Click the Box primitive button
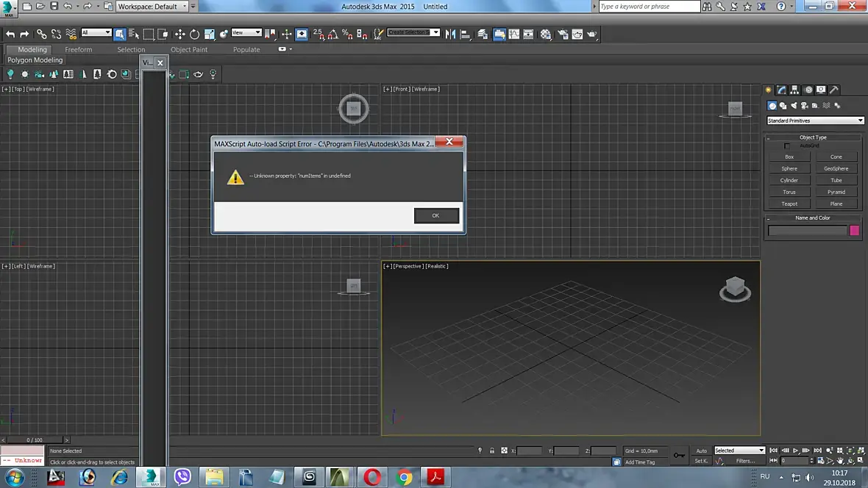The image size is (868, 488). pyautogui.click(x=789, y=157)
